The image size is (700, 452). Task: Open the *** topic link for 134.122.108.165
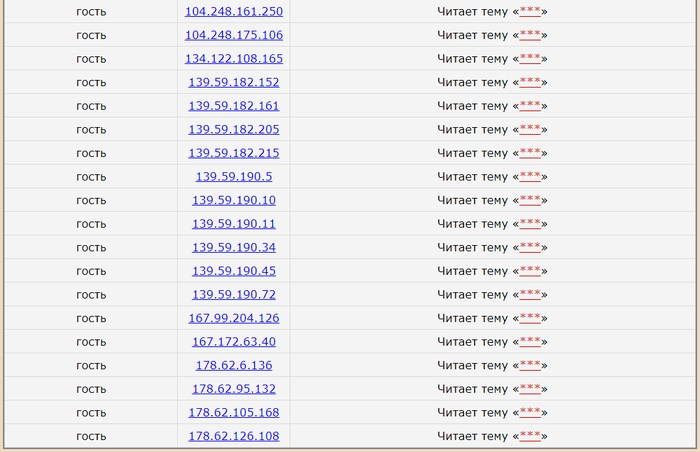click(x=530, y=59)
